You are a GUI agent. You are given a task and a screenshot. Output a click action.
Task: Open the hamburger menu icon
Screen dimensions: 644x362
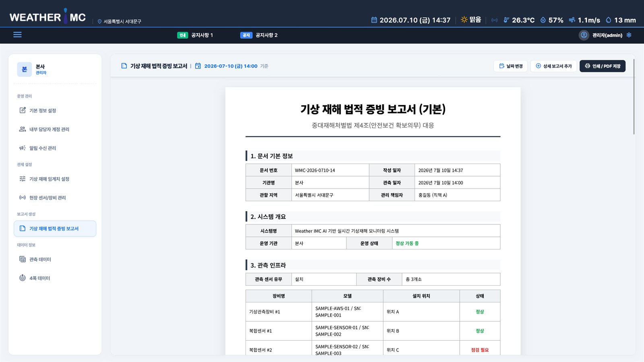point(17,35)
